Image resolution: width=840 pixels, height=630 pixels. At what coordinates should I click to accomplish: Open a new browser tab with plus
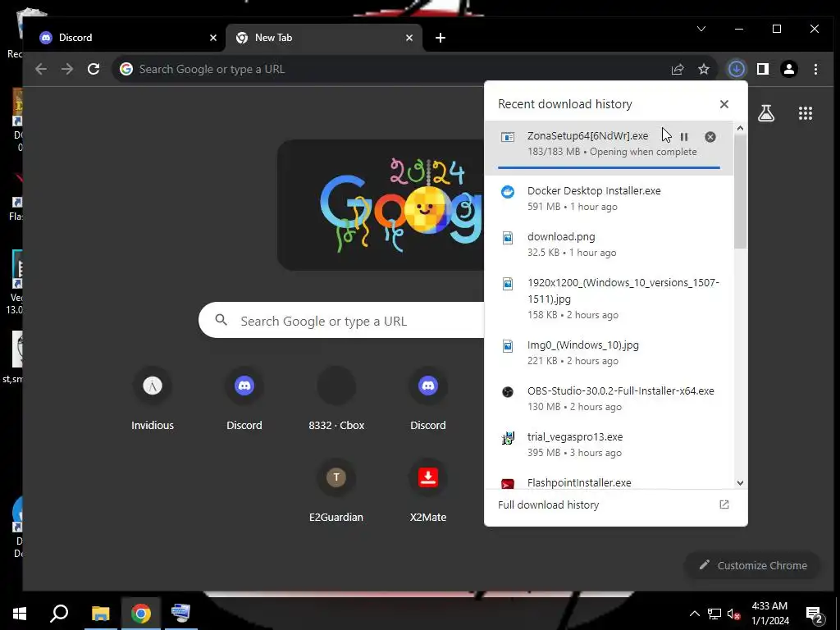click(441, 38)
